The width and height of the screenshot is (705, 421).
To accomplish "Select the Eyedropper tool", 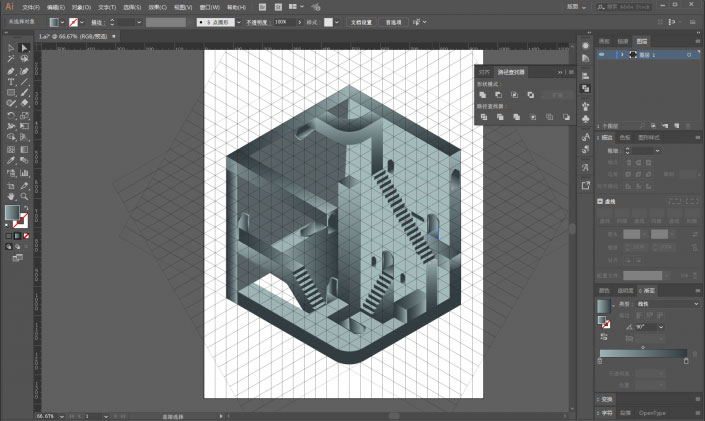I will 11,161.
